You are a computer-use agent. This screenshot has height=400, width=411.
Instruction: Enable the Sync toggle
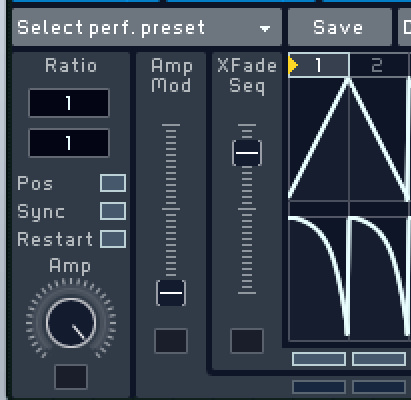(113, 211)
